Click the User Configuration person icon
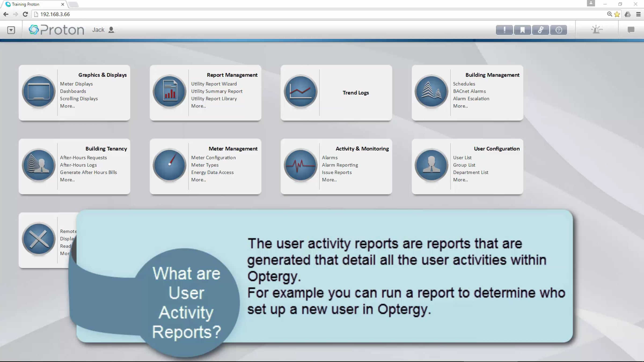The image size is (644, 362). (x=431, y=165)
